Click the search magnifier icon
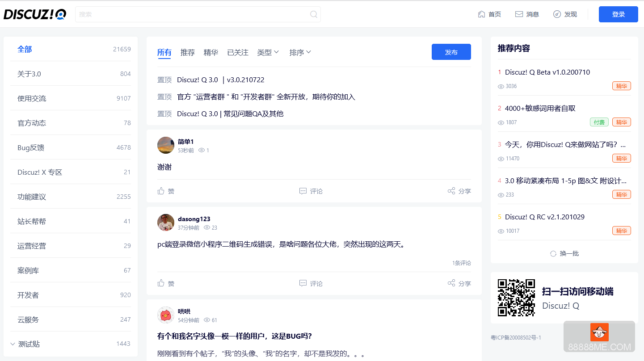The width and height of the screenshot is (644, 361). (x=314, y=14)
